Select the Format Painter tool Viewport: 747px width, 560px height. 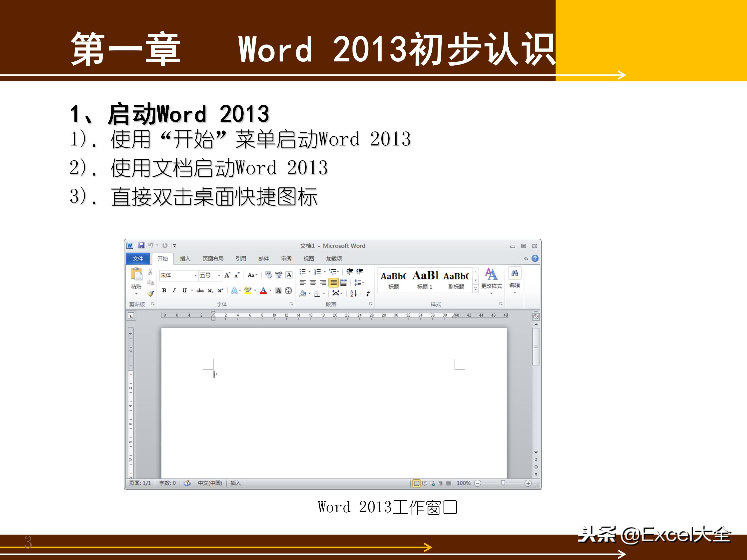click(x=150, y=294)
